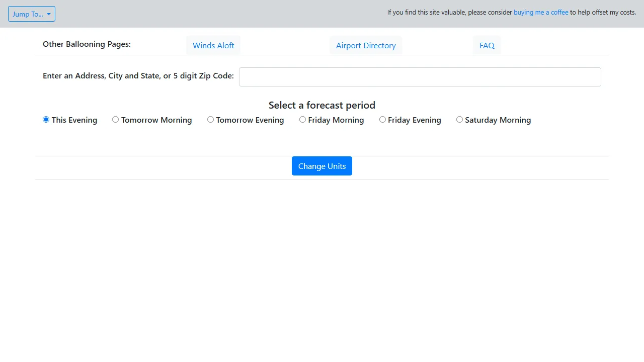Image resolution: width=644 pixels, height=362 pixels.
Task: Click the blank page area below Change Units
Action: click(322, 266)
